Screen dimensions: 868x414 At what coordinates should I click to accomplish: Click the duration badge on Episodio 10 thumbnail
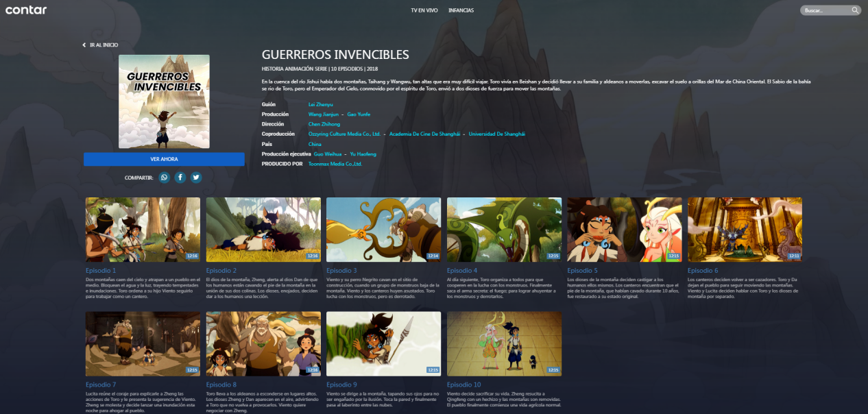pyautogui.click(x=553, y=370)
